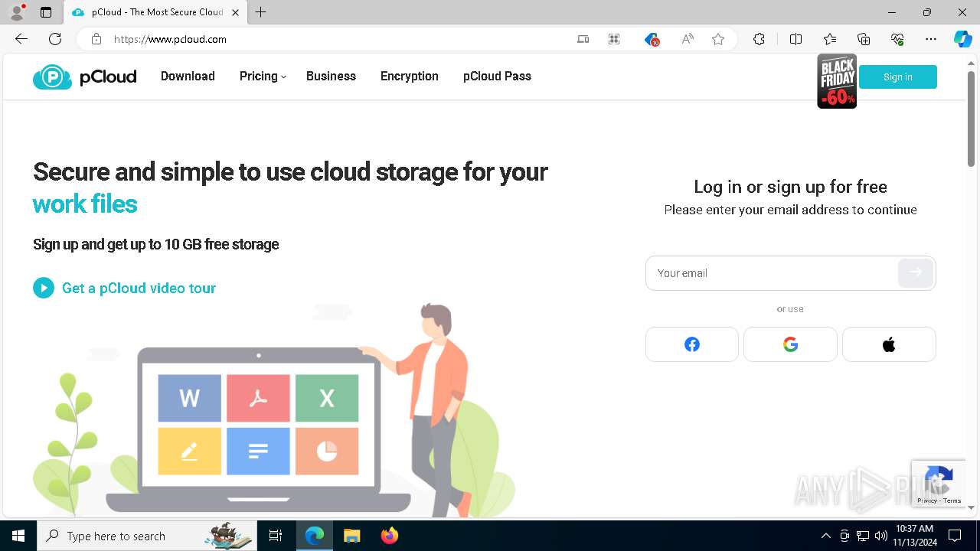980x551 pixels.
Task: Expand the Pricing dropdown menu
Action: [x=263, y=77]
